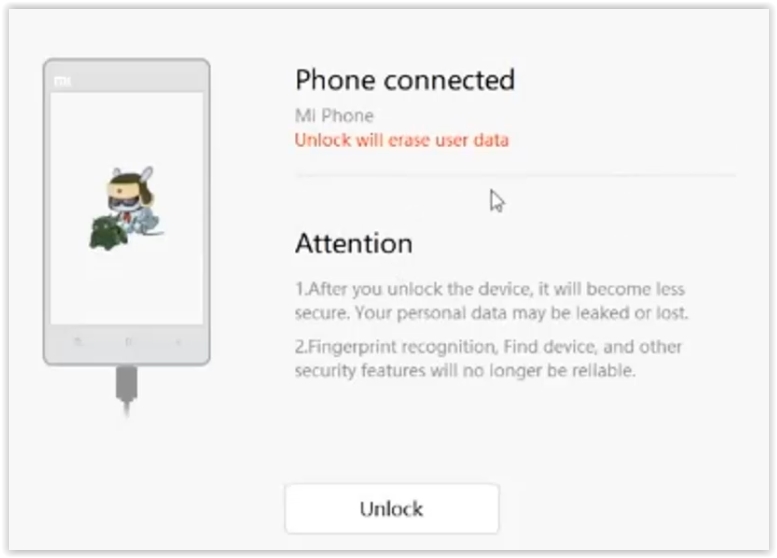
Task: Click the 'security features will no longer' text
Action: click(419, 370)
